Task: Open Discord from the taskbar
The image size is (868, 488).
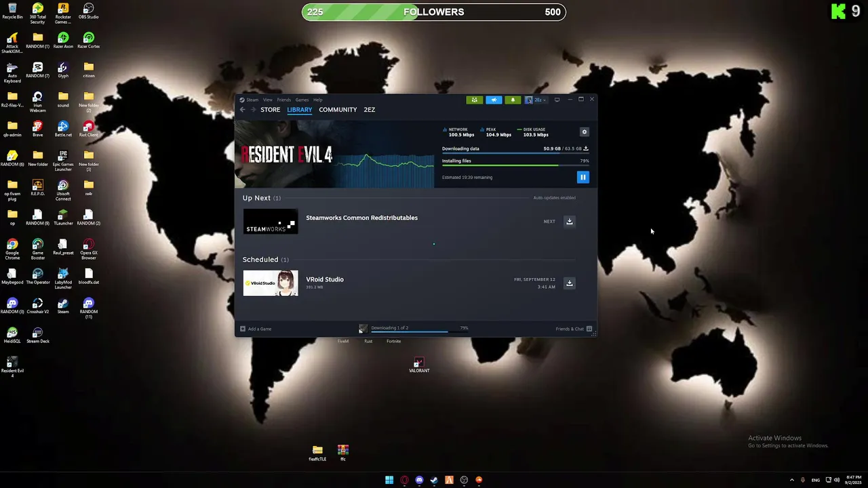Action: click(x=419, y=480)
